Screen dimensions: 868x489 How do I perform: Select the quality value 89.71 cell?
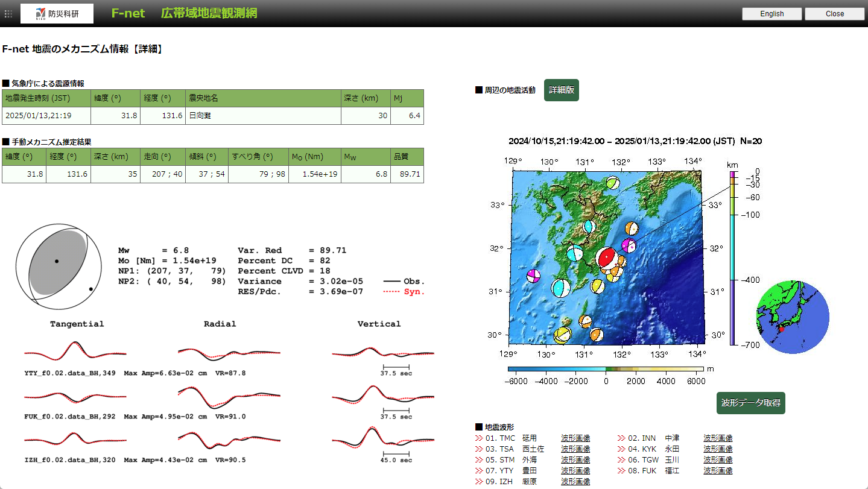click(407, 174)
